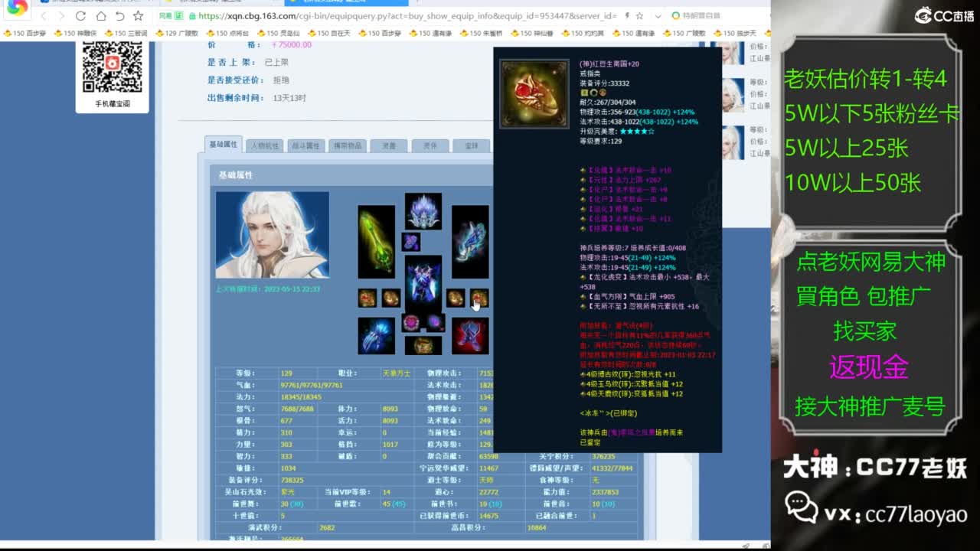980x551 pixels.
Task: Click the 红豆生南国 ring icon in item tooltip
Action: (534, 92)
